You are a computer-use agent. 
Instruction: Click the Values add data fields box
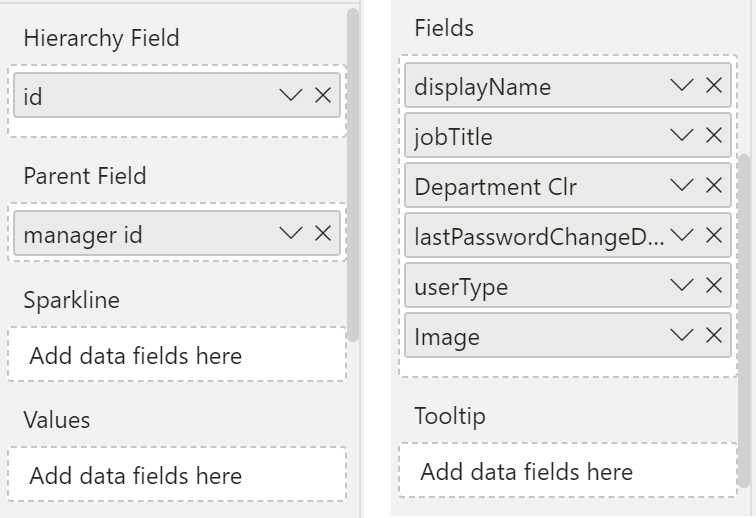177,475
